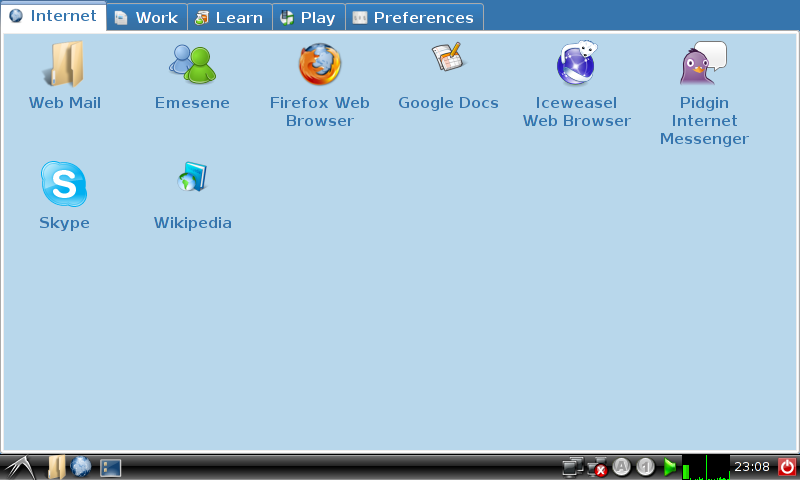Launch Emesene messenger
The image size is (800, 480).
point(192,66)
